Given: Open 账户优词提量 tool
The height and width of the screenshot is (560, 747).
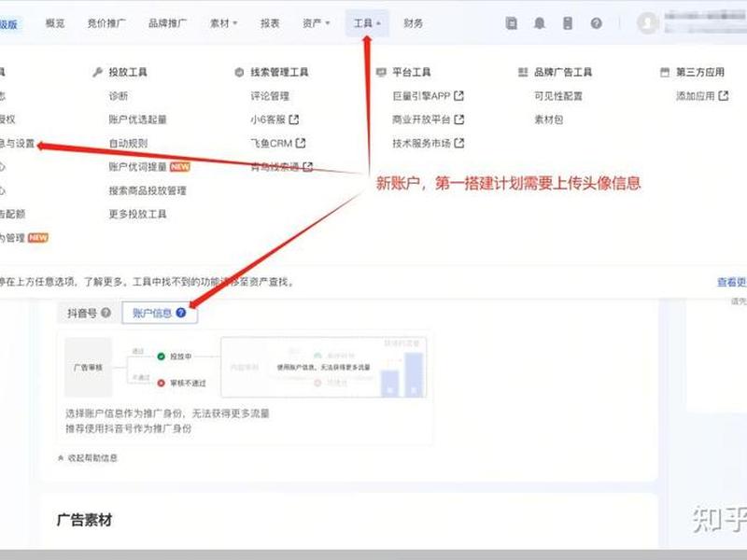Looking at the screenshot, I should 137,167.
